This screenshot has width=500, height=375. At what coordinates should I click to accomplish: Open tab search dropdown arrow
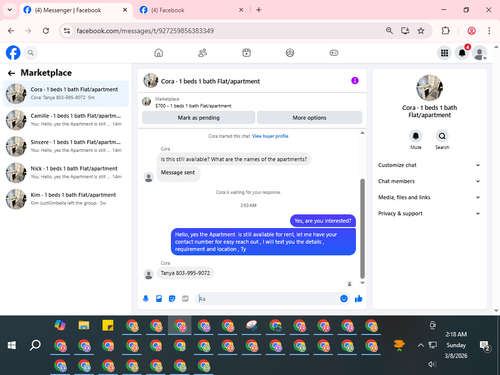tap(10, 10)
